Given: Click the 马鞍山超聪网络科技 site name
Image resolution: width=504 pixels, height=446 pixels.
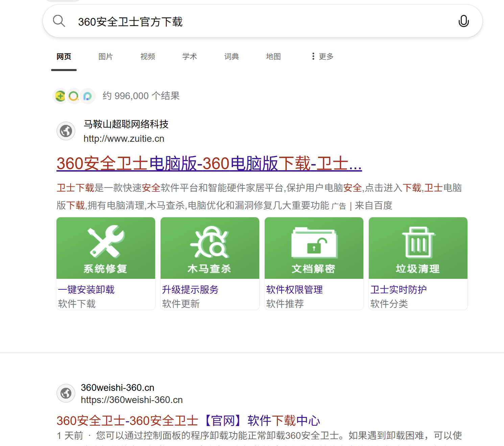Looking at the screenshot, I should pos(126,124).
